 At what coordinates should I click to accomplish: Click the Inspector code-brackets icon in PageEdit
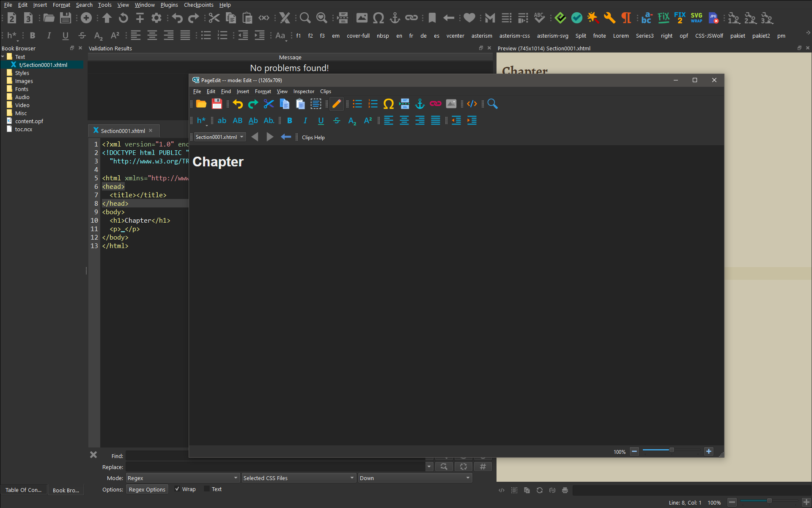pos(472,104)
